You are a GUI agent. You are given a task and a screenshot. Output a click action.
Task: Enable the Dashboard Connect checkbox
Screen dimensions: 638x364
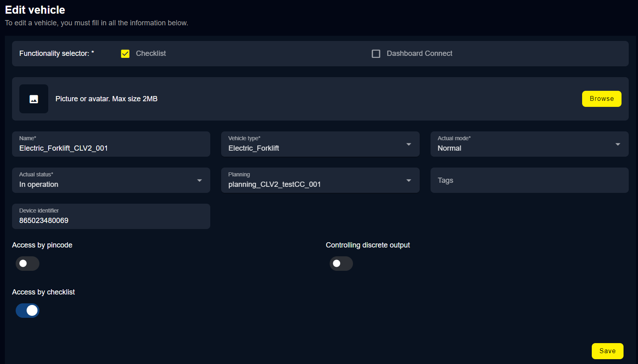tap(376, 54)
